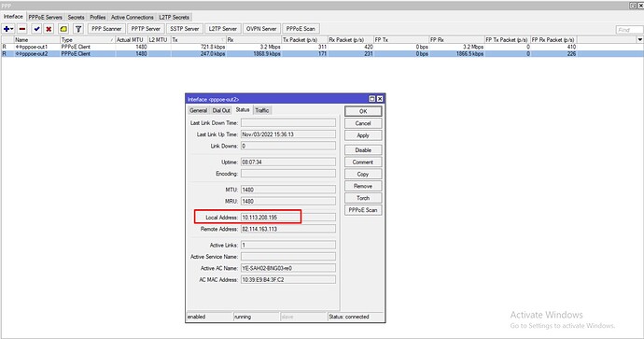644x339 pixels.
Task: Click the enabled status indicator
Action: 196,317
